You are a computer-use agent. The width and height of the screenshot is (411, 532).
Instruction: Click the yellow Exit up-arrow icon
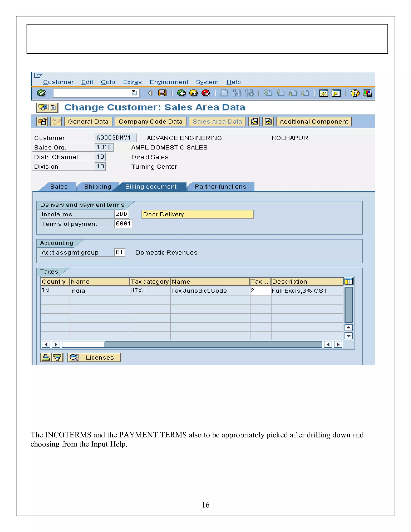tap(194, 93)
